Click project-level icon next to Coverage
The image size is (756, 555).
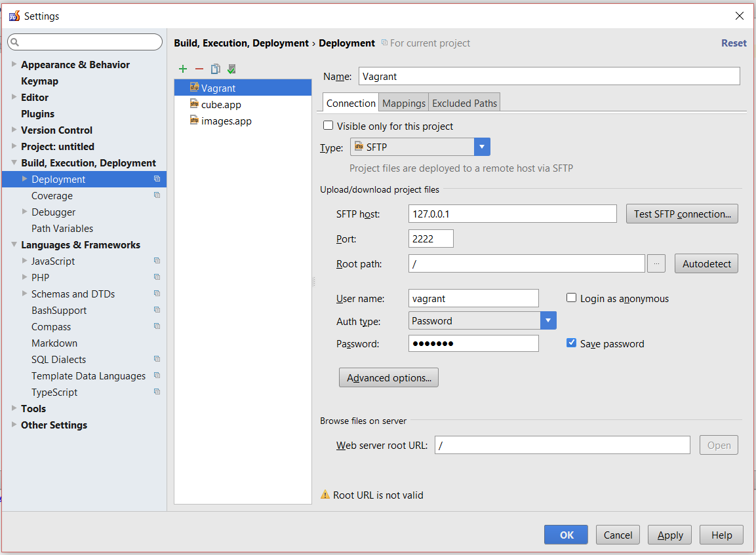tap(157, 195)
